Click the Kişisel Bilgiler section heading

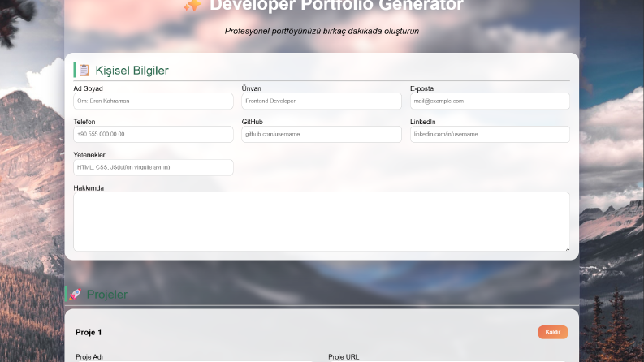[x=132, y=70]
